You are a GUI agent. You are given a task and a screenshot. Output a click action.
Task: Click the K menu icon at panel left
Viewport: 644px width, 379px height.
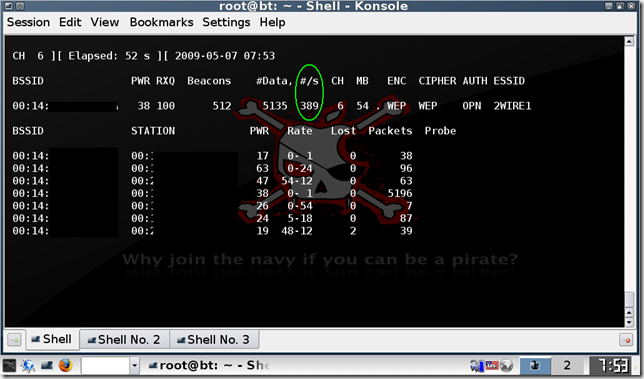(9, 365)
